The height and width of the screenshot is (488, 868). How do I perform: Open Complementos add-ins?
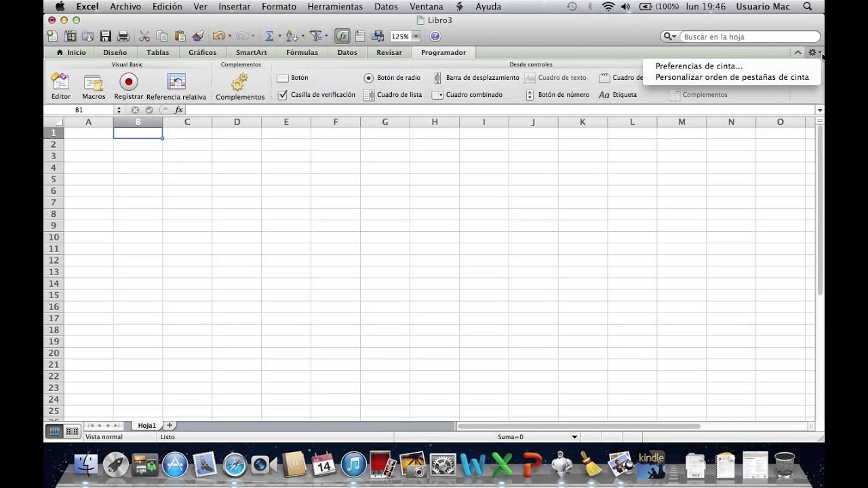click(x=240, y=86)
